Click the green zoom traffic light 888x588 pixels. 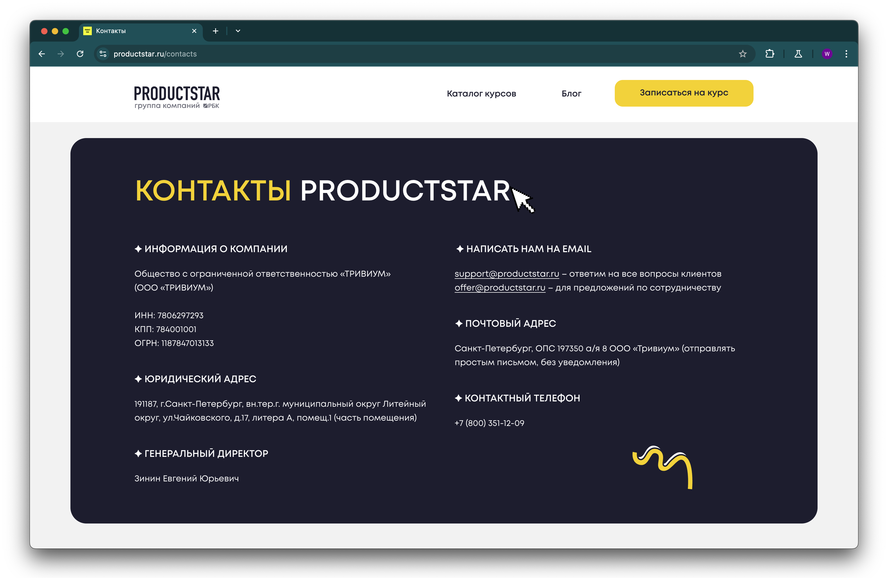pos(66,31)
